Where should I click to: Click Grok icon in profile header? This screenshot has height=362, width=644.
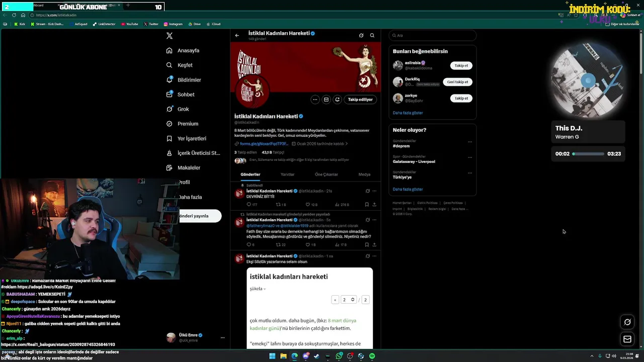(x=361, y=36)
